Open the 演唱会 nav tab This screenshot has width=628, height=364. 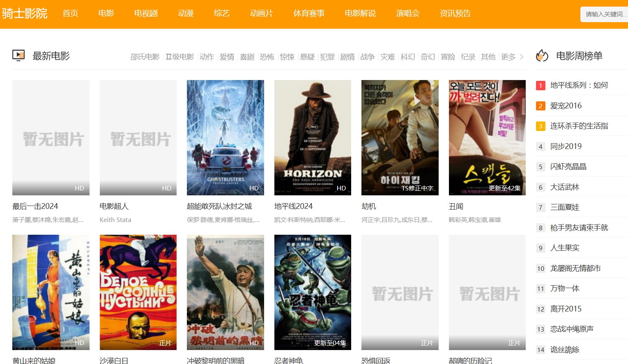coord(408,13)
